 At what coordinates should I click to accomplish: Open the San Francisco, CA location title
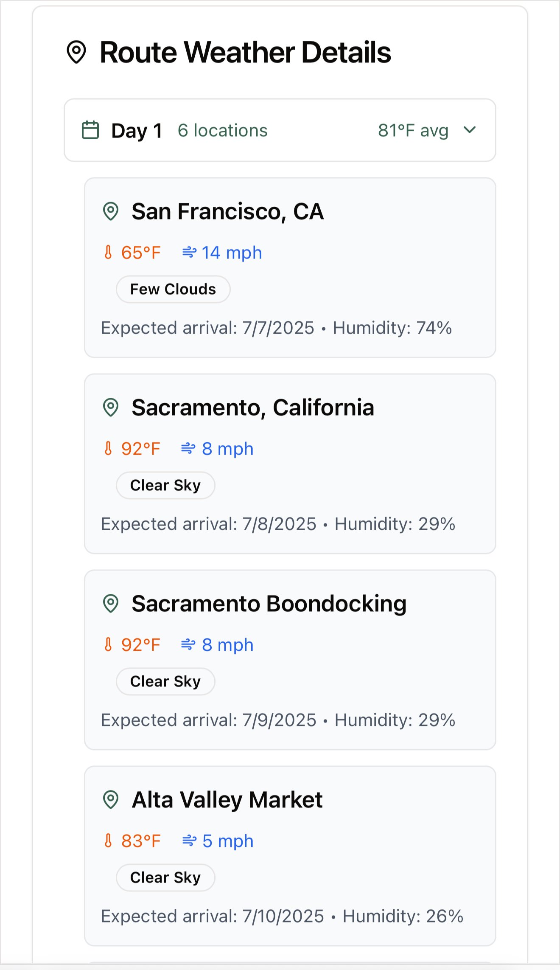pos(228,211)
